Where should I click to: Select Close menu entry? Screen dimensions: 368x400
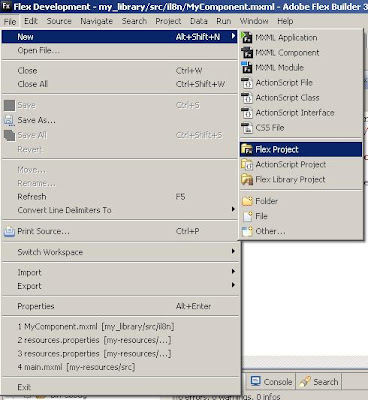[x=119, y=71]
